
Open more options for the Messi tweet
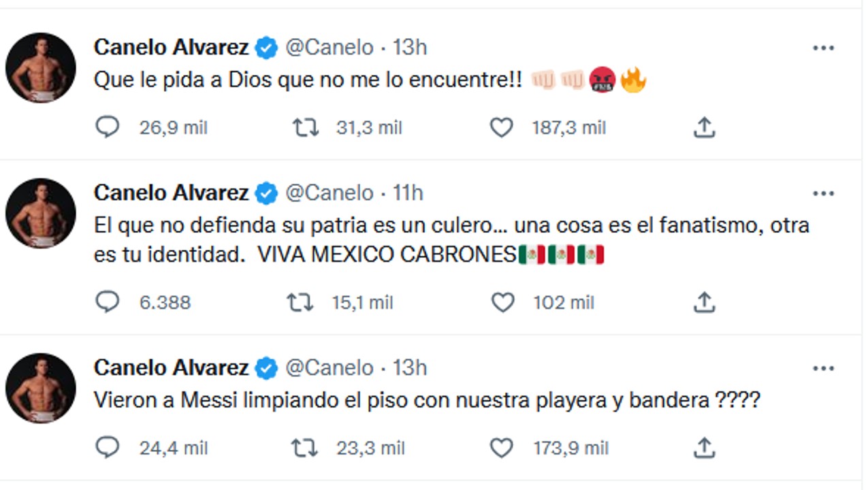(x=823, y=368)
